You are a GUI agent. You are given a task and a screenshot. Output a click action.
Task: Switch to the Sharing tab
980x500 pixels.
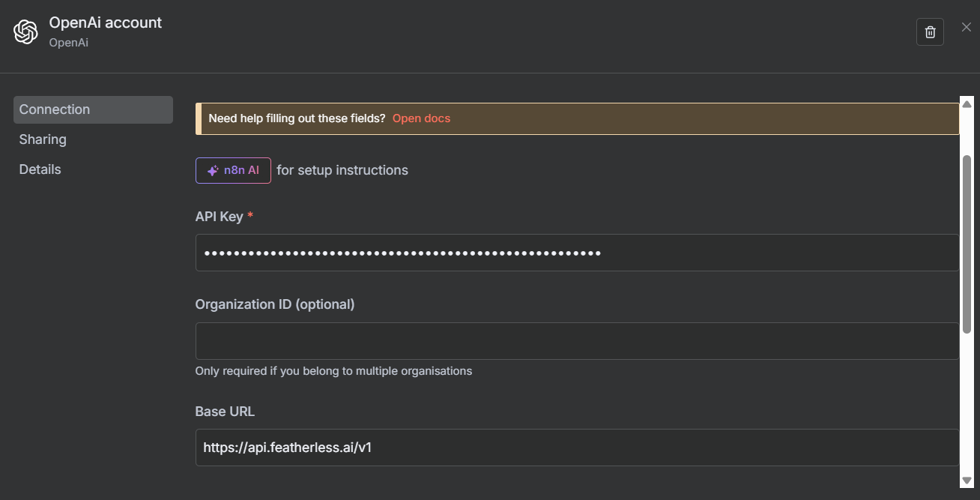(43, 139)
